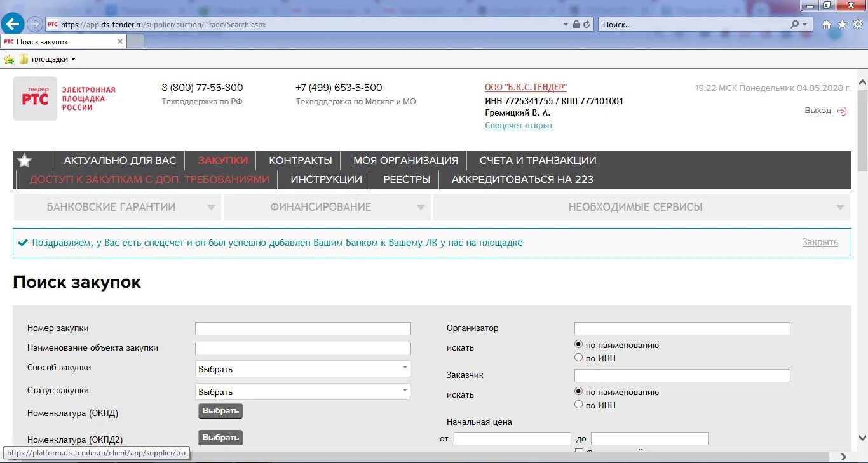This screenshot has width=868, height=463.
Task: Click the magnifier icon in the browser search box
Action: click(x=794, y=24)
